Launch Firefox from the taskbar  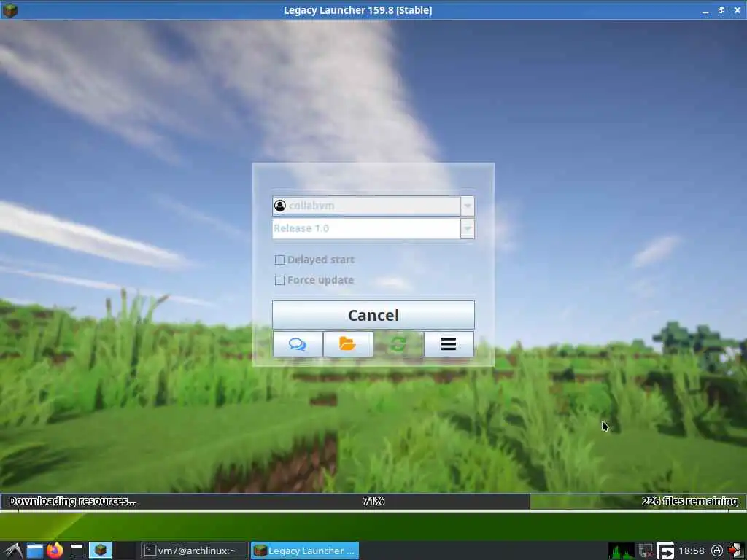coord(55,551)
